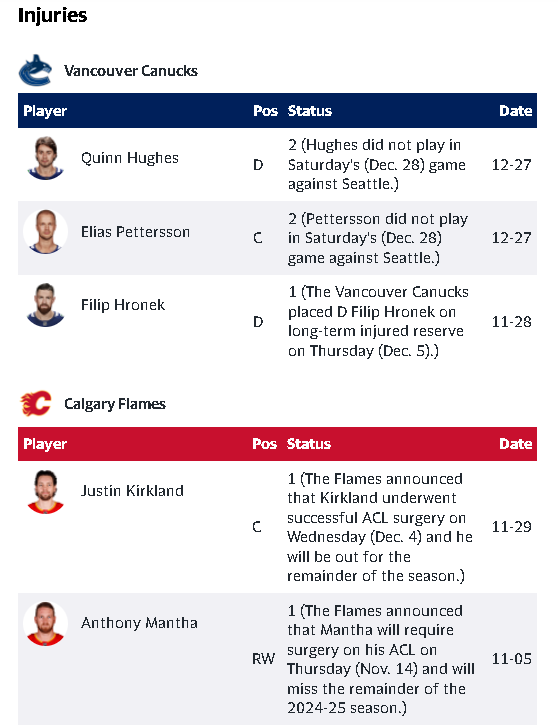This screenshot has height=726, width=558.
Task: Open Elias Pettersson headshot photo
Action: (45, 232)
